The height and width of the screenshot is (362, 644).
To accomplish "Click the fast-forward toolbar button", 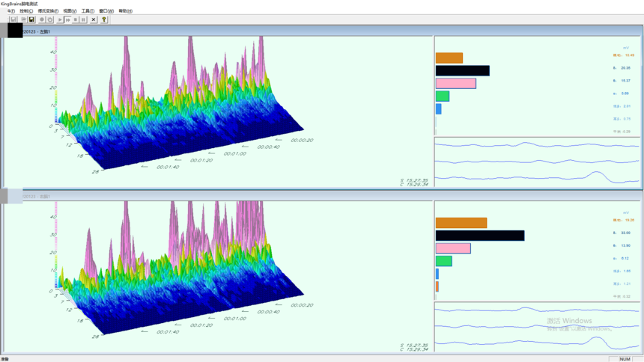I will coord(67,19).
